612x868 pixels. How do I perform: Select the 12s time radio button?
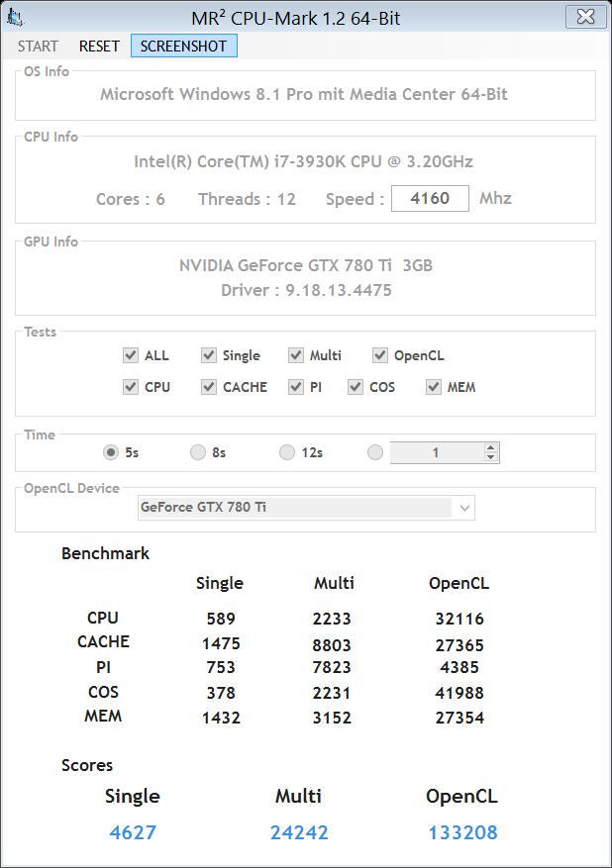(x=287, y=453)
